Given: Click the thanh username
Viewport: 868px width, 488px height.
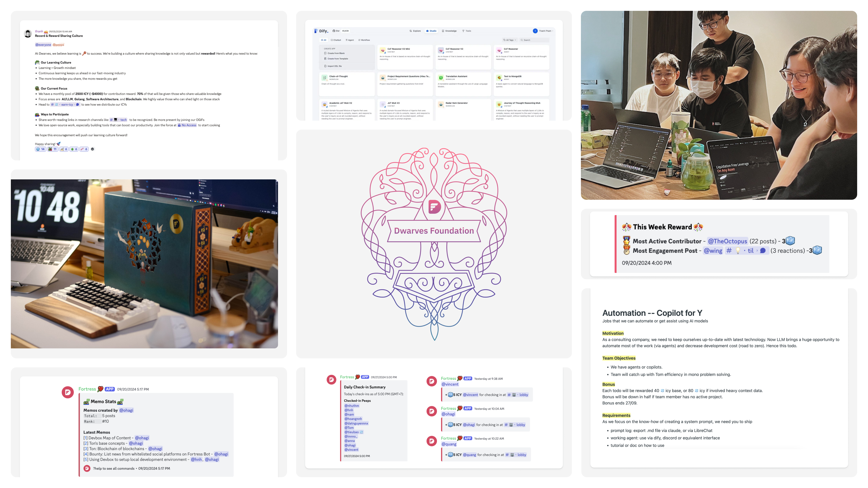Looking at the screenshot, I should [39, 31].
